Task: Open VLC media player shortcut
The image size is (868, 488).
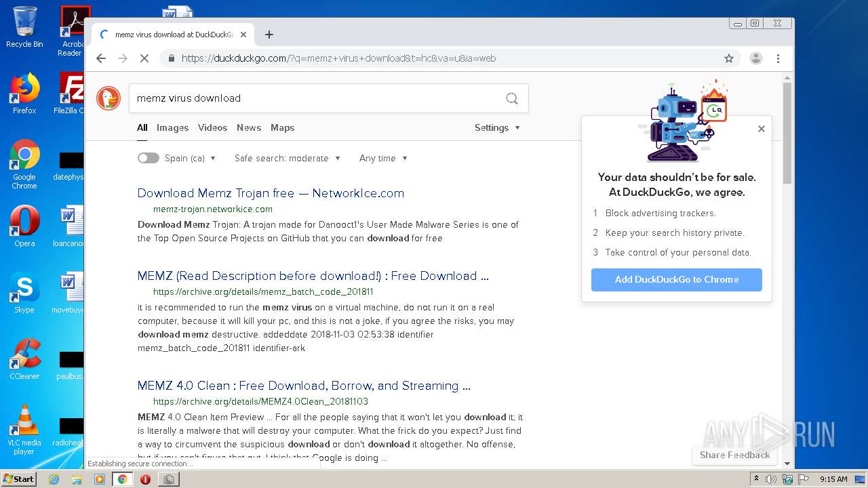Action: (24, 430)
